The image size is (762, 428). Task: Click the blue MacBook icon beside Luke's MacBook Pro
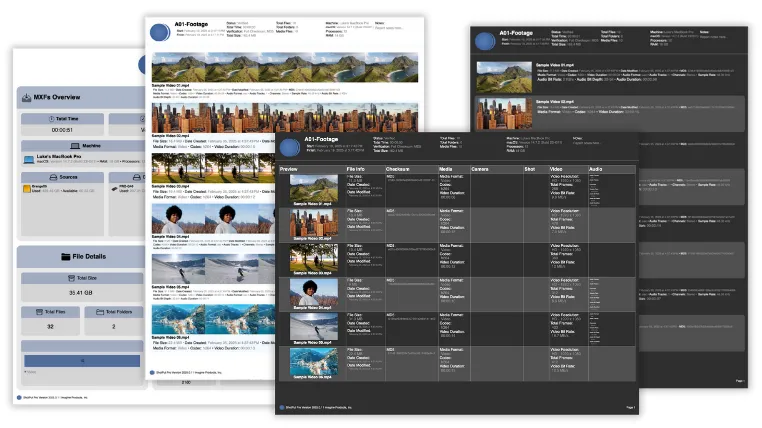[x=29, y=159]
